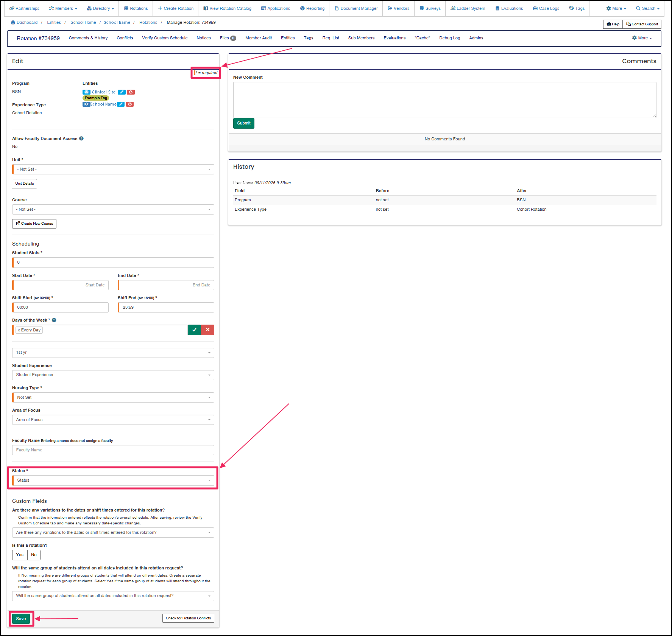Remove Clinical Site using red recycle icon
The image size is (672, 636).
point(131,92)
